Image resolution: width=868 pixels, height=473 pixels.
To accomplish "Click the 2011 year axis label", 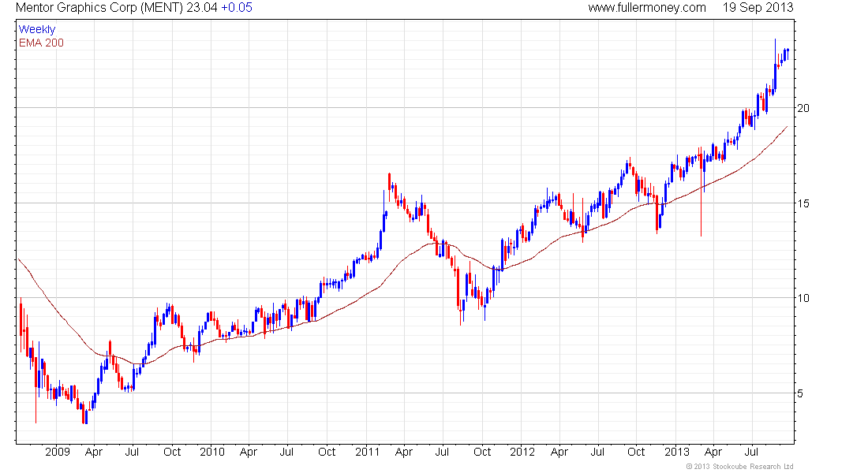I will (x=368, y=452).
